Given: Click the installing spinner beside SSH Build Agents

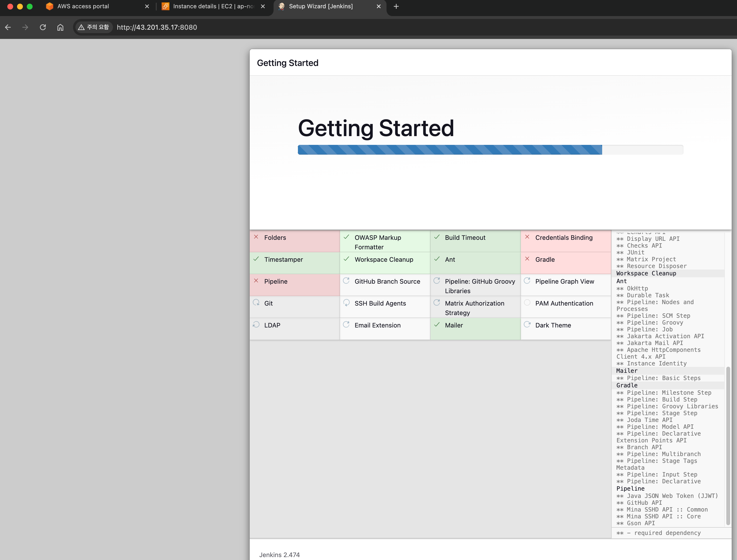Looking at the screenshot, I should click(347, 303).
